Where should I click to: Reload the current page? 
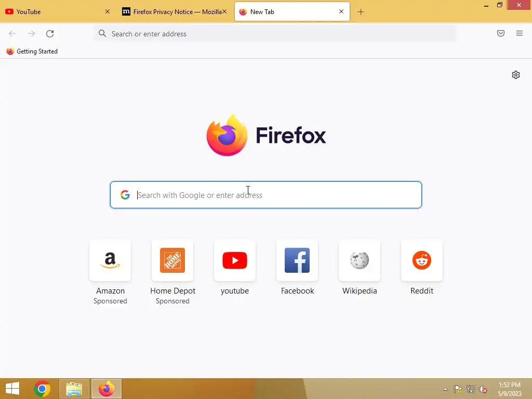click(x=50, y=34)
